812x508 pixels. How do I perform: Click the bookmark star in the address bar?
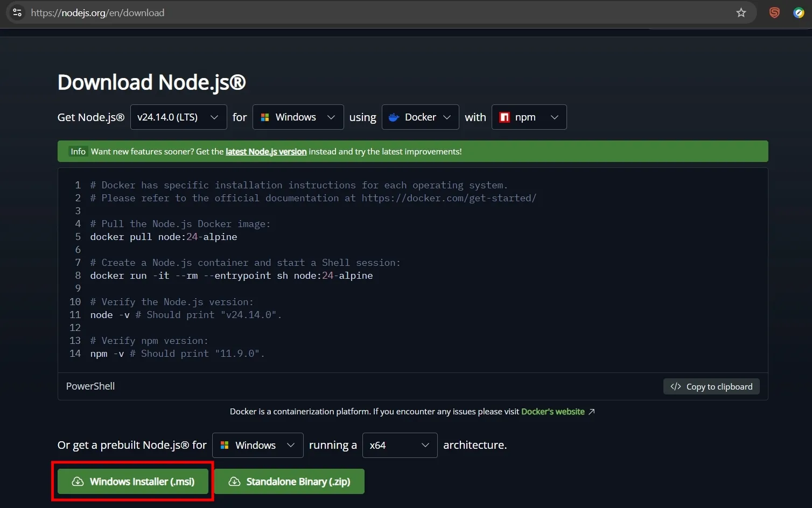pos(741,12)
